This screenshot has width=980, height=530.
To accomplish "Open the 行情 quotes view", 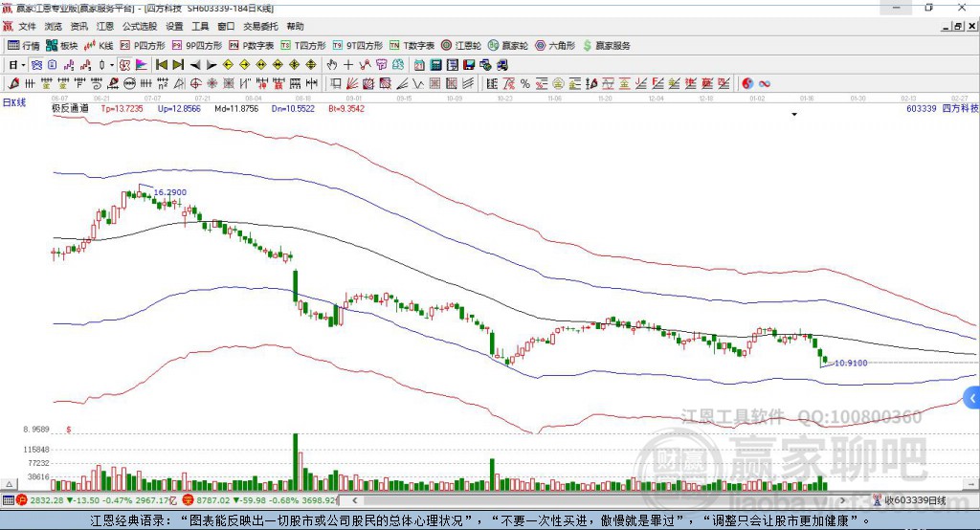I will coord(24,46).
